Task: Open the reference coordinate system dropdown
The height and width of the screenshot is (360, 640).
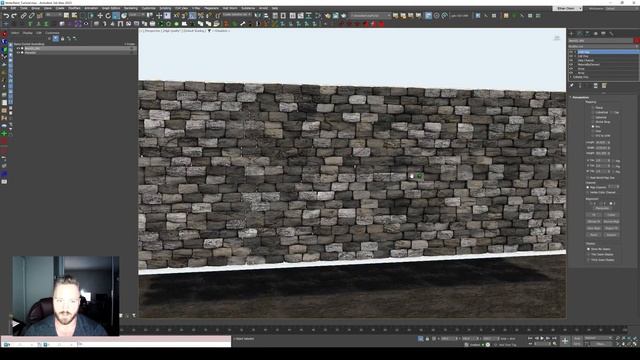Action: [137, 15]
